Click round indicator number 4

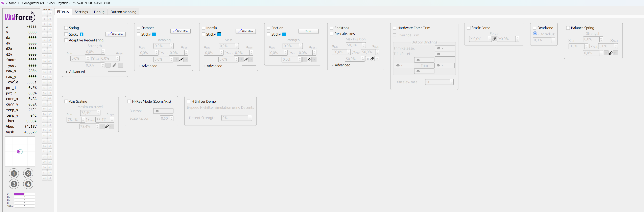tap(28, 184)
